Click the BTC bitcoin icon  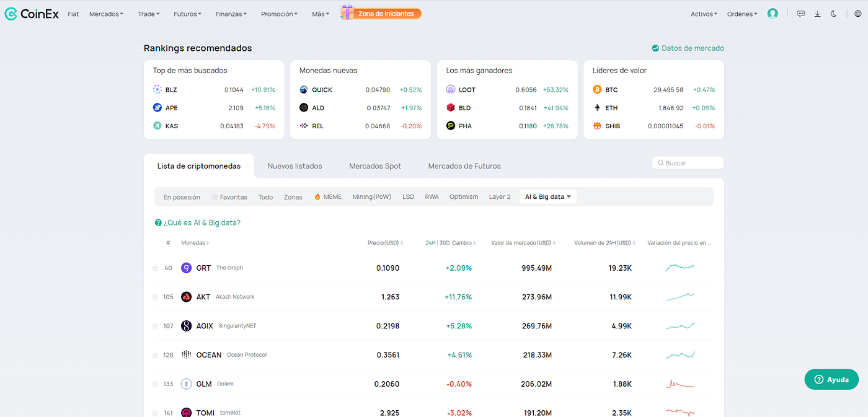click(597, 90)
